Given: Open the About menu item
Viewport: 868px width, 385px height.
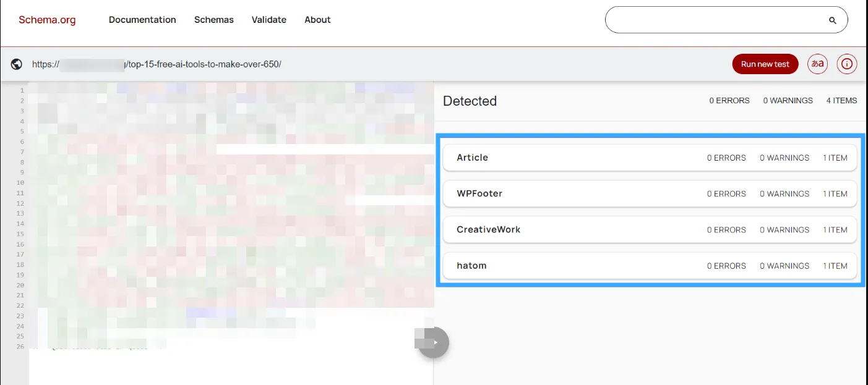Looking at the screenshot, I should point(317,20).
